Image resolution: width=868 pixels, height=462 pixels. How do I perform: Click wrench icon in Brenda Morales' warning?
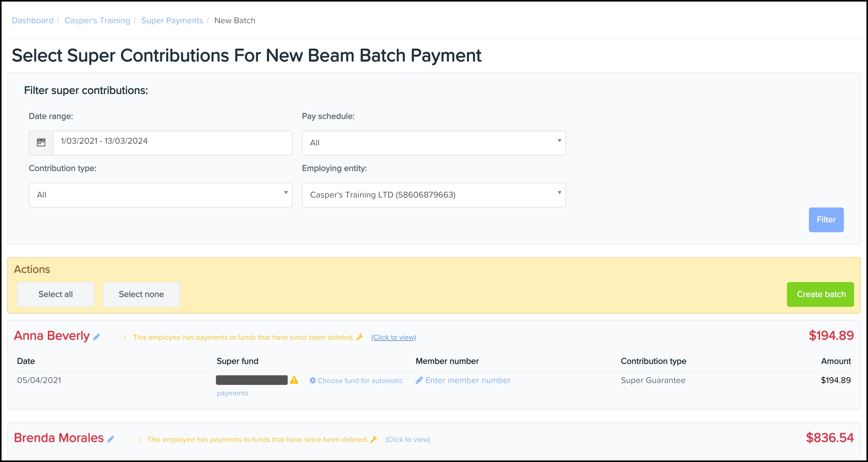(x=374, y=439)
